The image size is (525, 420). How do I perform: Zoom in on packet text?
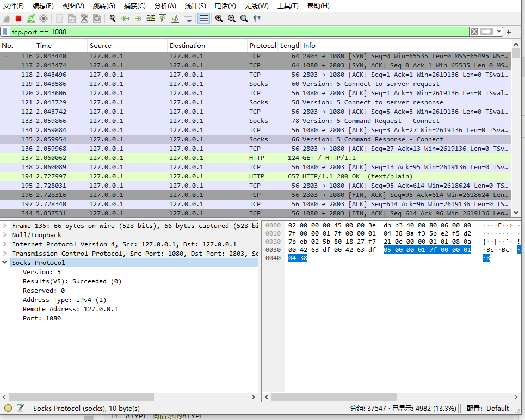coord(219,18)
